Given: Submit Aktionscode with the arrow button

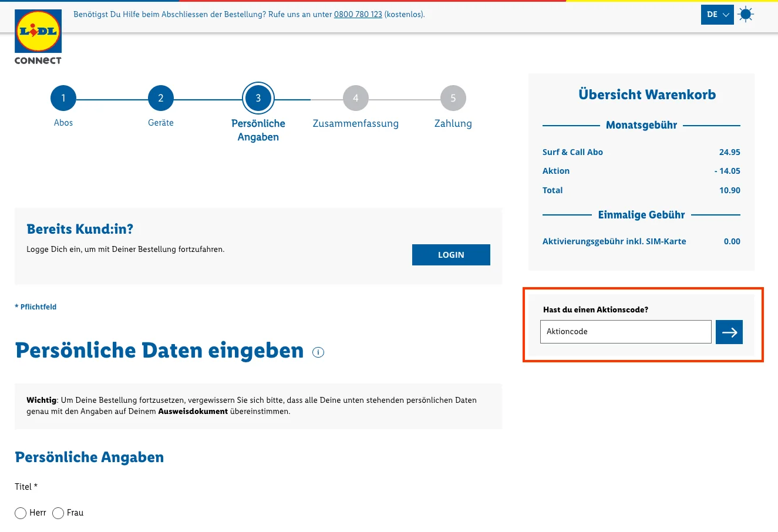Looking at the screenshot, I should pyautogui.click(x=729, y=332).
